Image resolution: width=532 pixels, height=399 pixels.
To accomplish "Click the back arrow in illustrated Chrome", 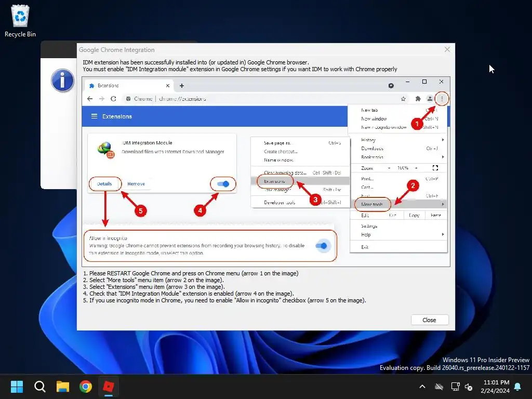I will (90, 99).
